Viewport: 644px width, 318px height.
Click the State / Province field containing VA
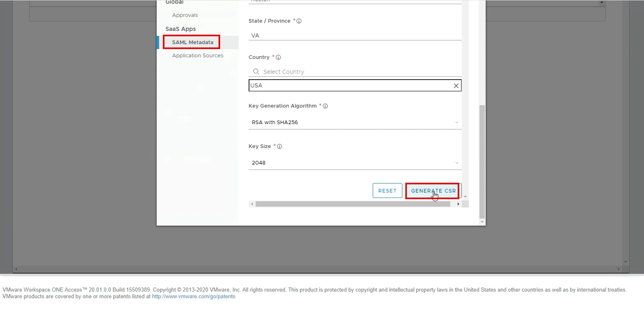pyautogui.click(x=355, y=35)
